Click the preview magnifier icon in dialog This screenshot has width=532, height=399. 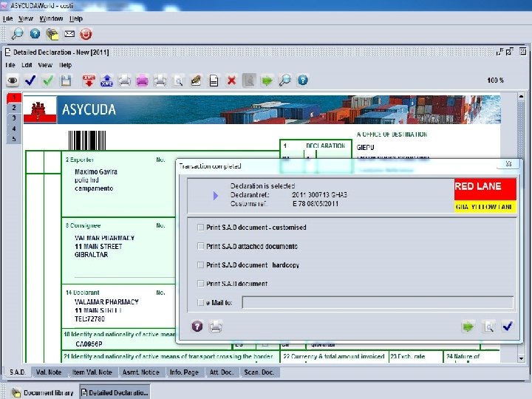[x=488, y=327]
